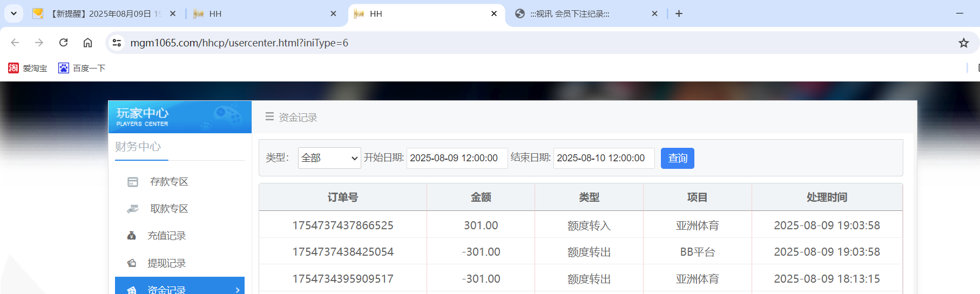The image size is (980, 294).
Task: Click the 类型 column header
Action: point(589,197)
